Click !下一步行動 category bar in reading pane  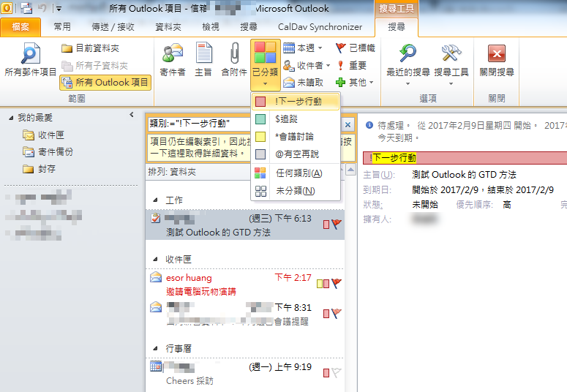[x=465, y=158]
